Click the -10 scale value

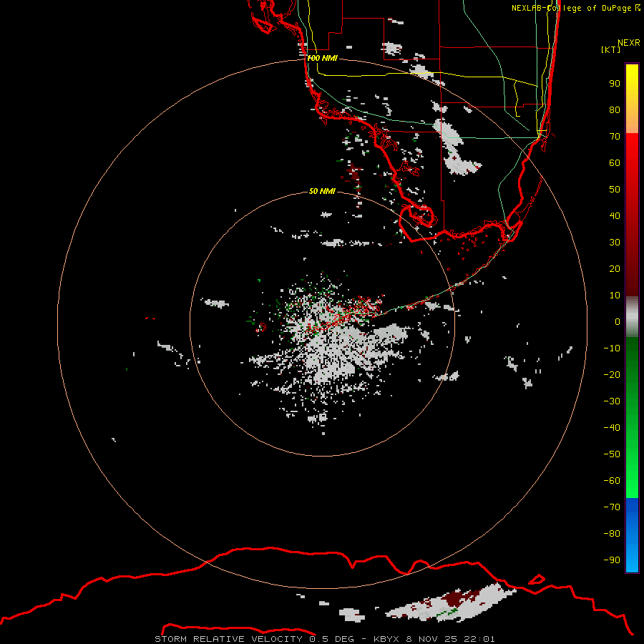pos(612,348)
